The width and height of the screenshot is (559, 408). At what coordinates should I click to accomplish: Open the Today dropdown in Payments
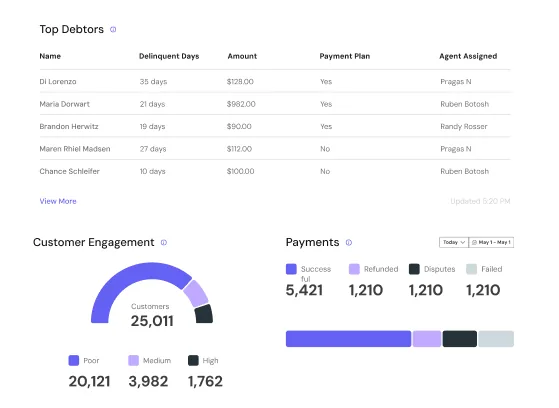(454, 242)
